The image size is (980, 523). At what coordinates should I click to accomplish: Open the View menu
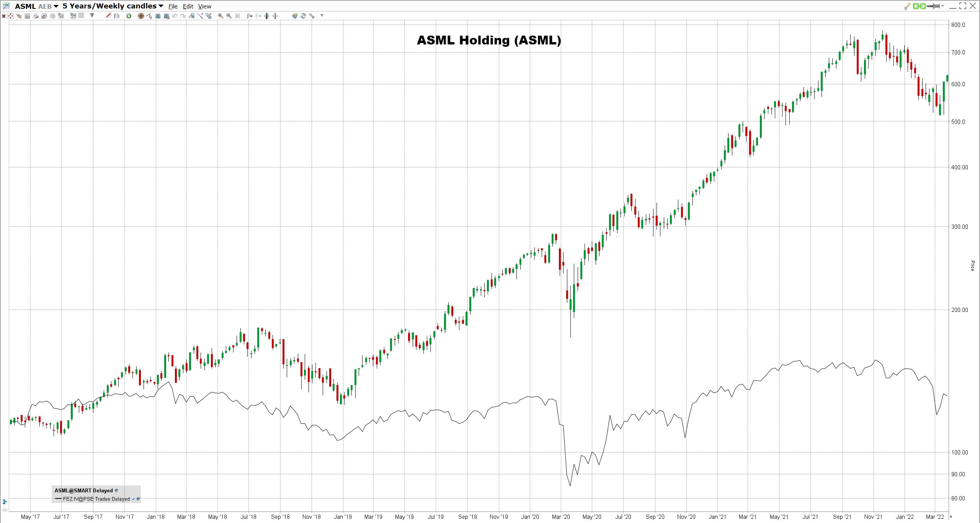(x=204, y=7)
